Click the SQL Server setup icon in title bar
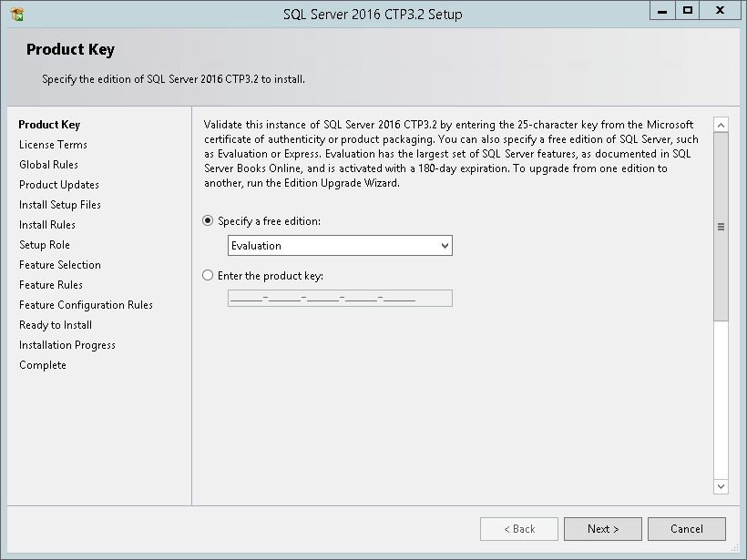This screenshot has width=747, height=560. tap(17, 15)
